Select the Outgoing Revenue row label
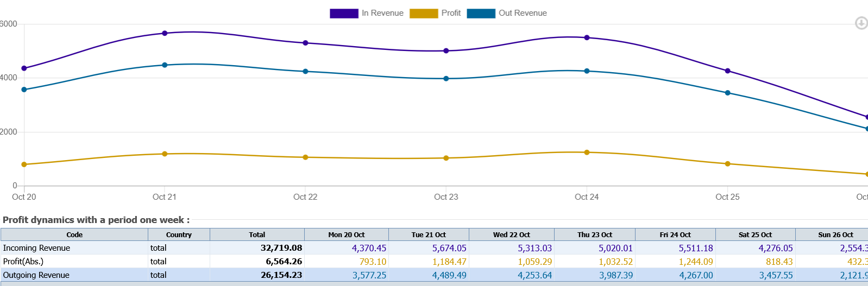868x286 pixels. [36, 275]
